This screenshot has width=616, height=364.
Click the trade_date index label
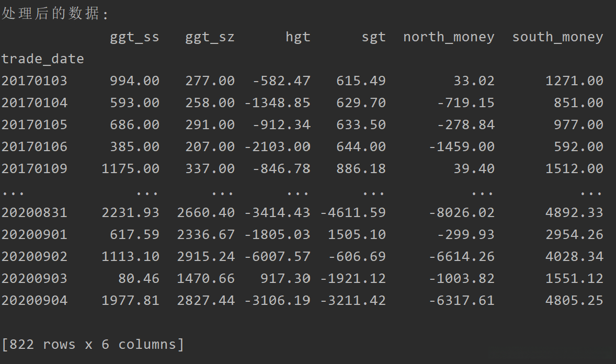coord(42,59)
